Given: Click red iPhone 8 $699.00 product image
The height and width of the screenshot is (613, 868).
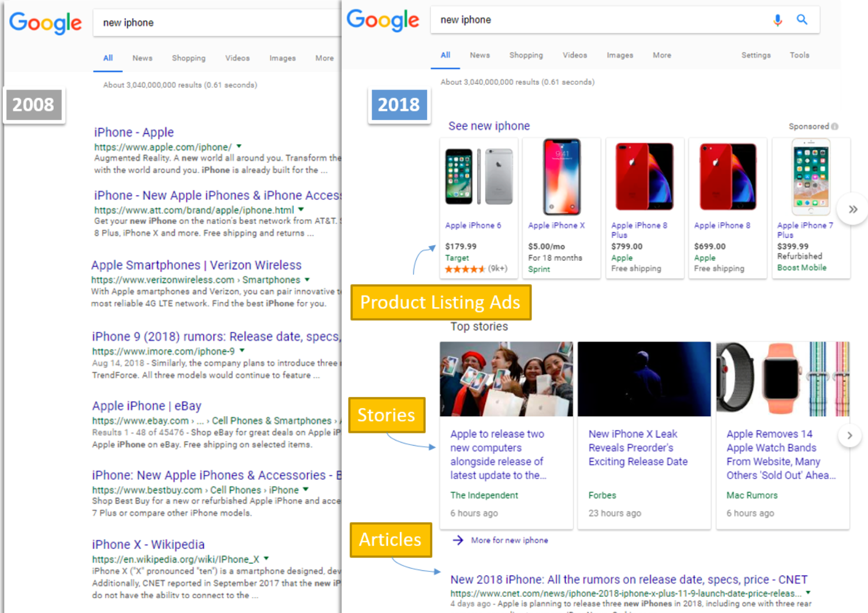Looking at the screenshot, I should coord(728,177).
